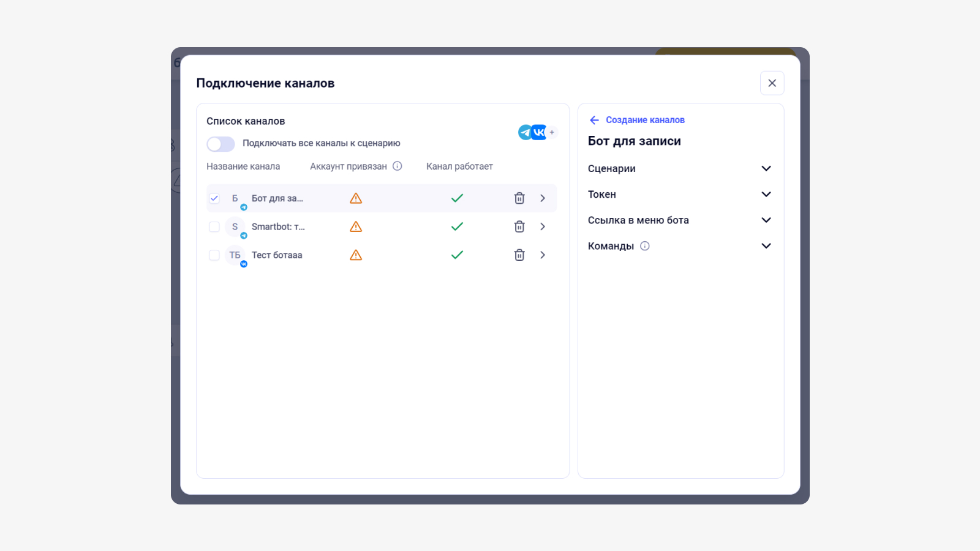Delete the Smartbot channel with trash icon
This screenshot has height=551, width=980.
point(519,227)
